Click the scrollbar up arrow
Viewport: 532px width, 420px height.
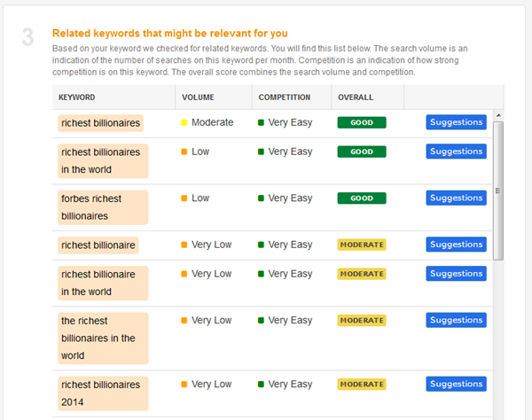click(498, 115)
